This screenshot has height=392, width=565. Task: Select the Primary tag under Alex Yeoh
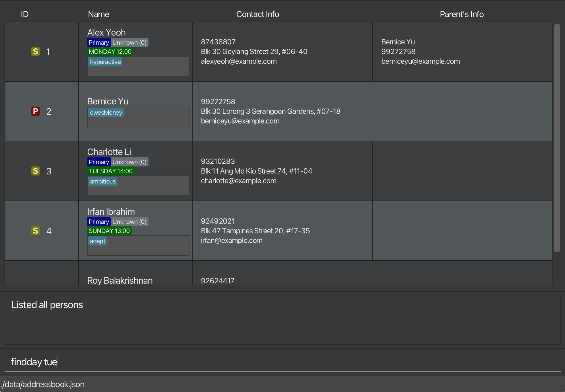click(99, 42)
